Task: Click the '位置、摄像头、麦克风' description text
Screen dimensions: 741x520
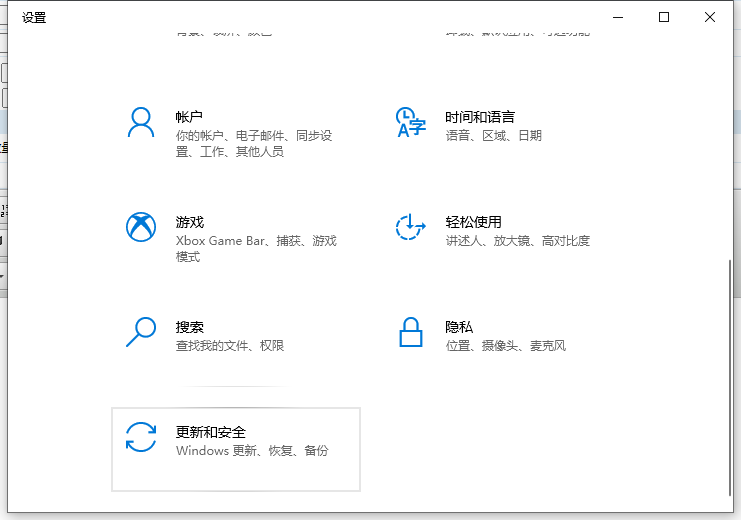Action: tap(506, 346)
